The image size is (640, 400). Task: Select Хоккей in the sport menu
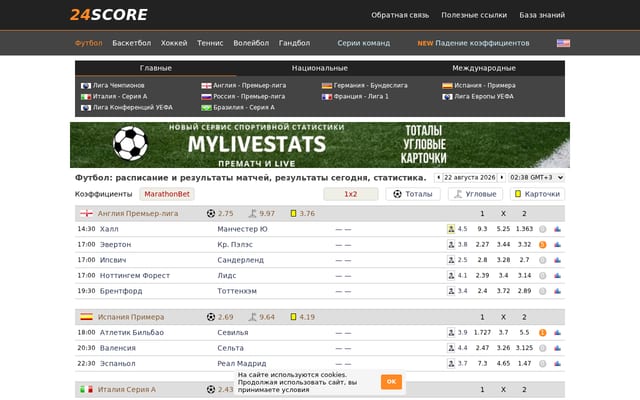coord(174,43)
